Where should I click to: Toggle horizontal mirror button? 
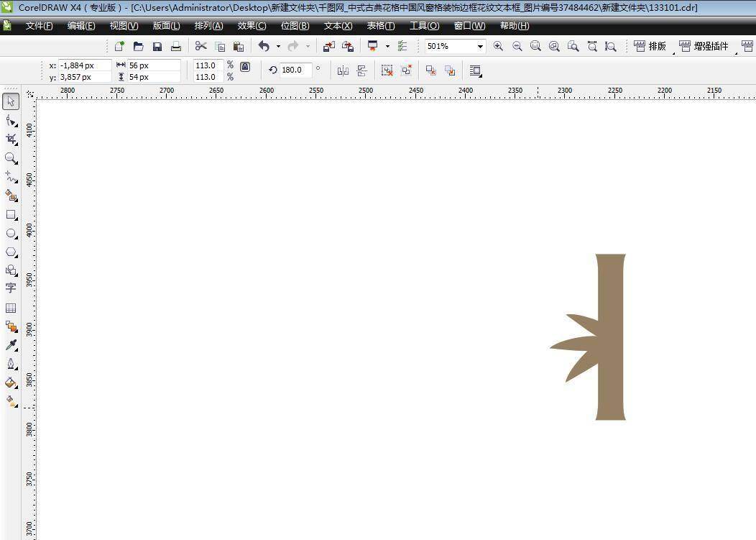[x=343, y=70]
